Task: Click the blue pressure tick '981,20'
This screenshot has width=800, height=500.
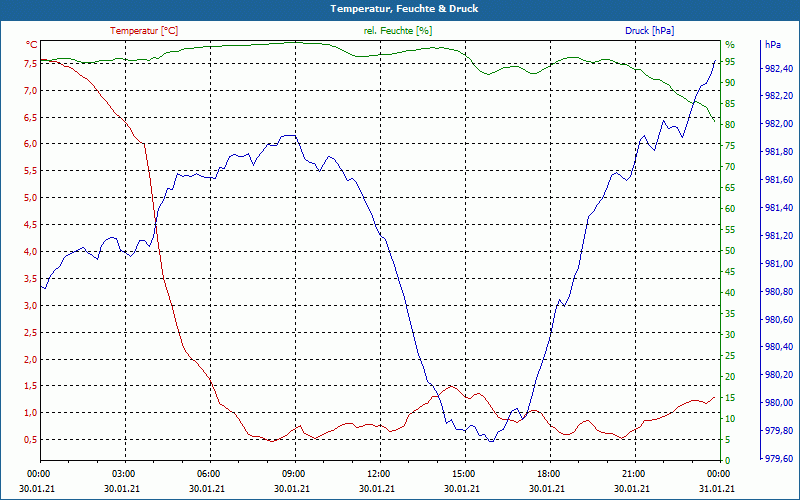Action: (x=779, y=236)
